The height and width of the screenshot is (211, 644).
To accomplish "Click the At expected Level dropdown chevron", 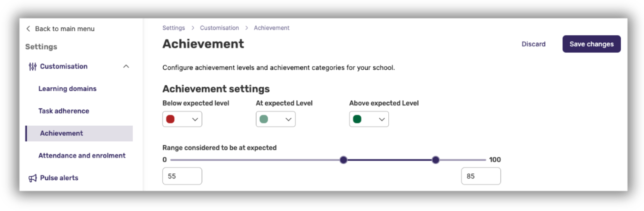I will coord(288,119).
